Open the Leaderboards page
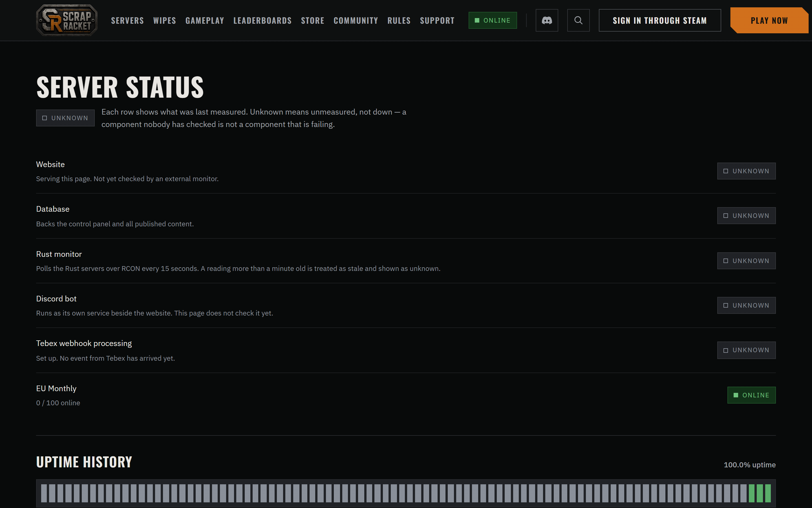The image size is (812, 508). (262, 21)
